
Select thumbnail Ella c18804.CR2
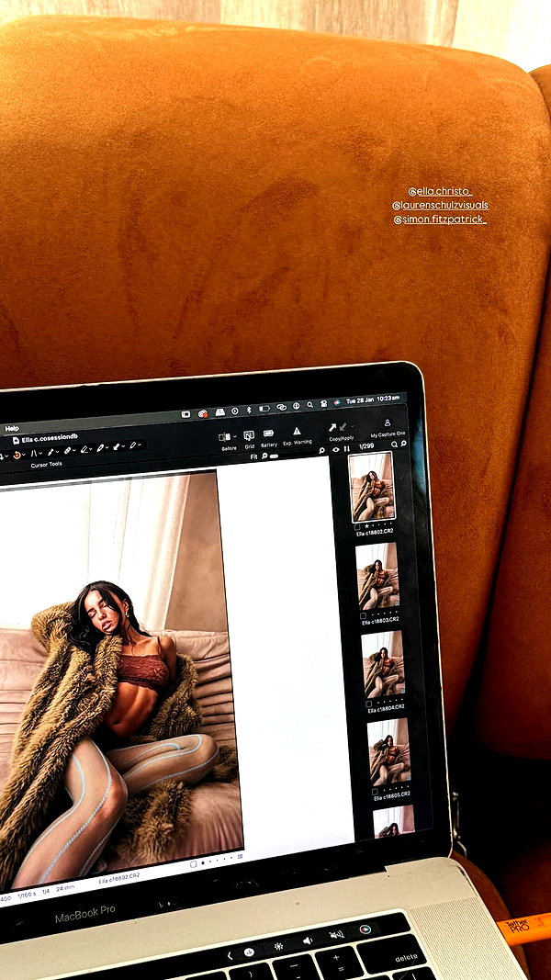coord(383,664)
